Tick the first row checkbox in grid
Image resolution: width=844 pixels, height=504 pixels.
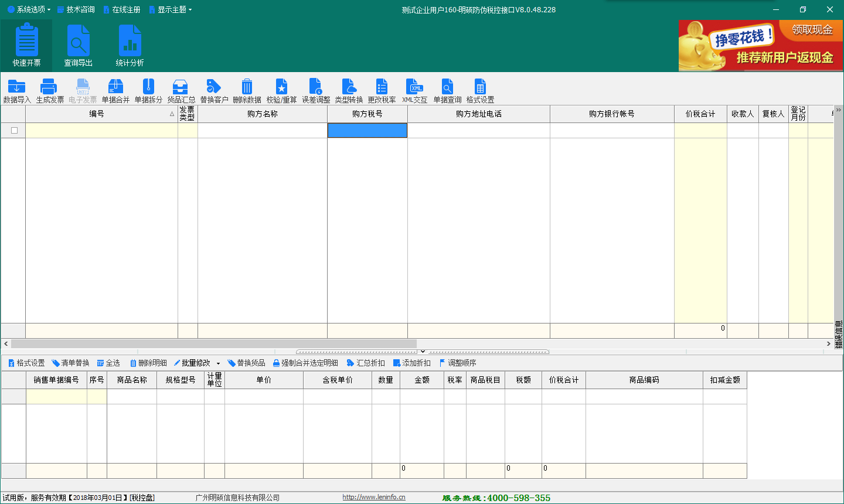[x=14, y=131]
